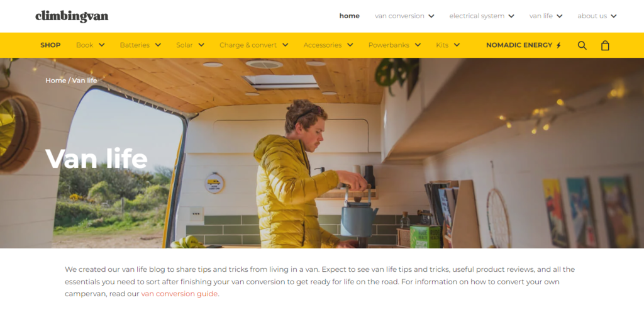Open the search magnifier icon
Image resolution: width=644 pixels, height=312 pixels.
tap(582, 45)
